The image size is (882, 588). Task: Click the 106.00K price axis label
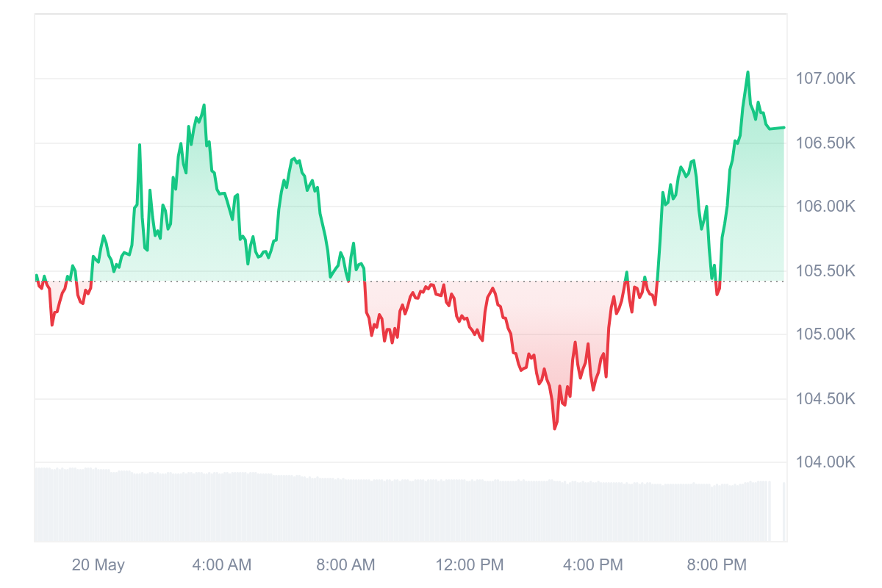(x=825, y=207)
